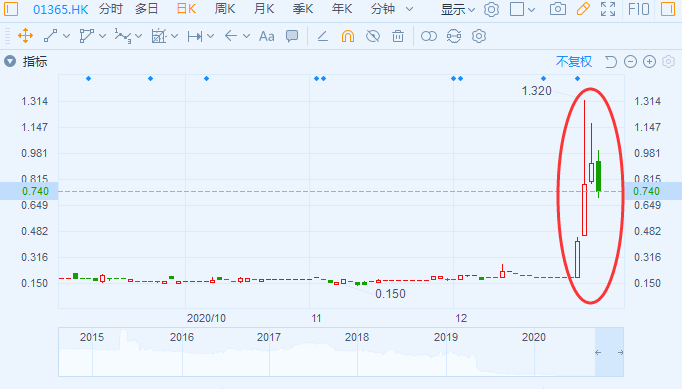Toggle the magnet snap mode
The image size is (682, 389).
pyautogui.click(x=348, y=36)
